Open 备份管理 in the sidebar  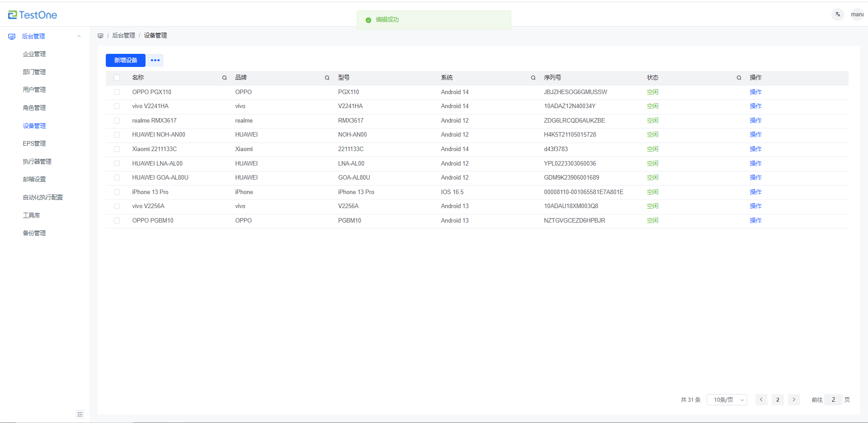[x=34, y=233]
